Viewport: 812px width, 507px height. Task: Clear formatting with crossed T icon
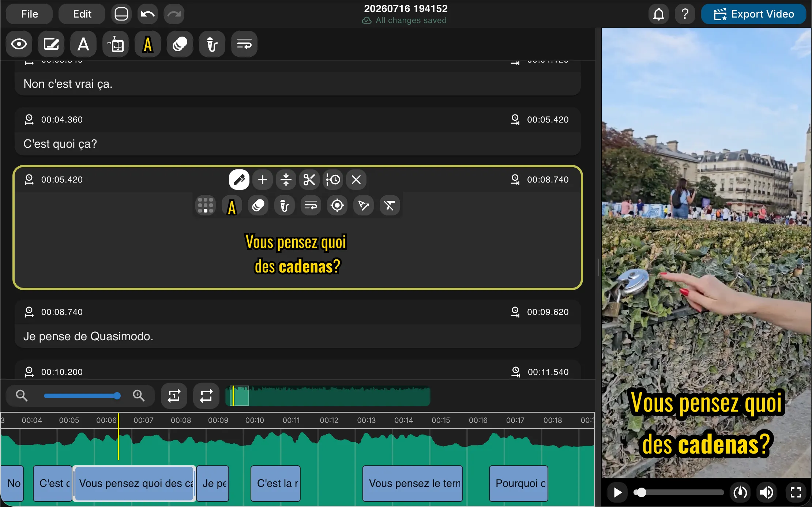point(390,206)
